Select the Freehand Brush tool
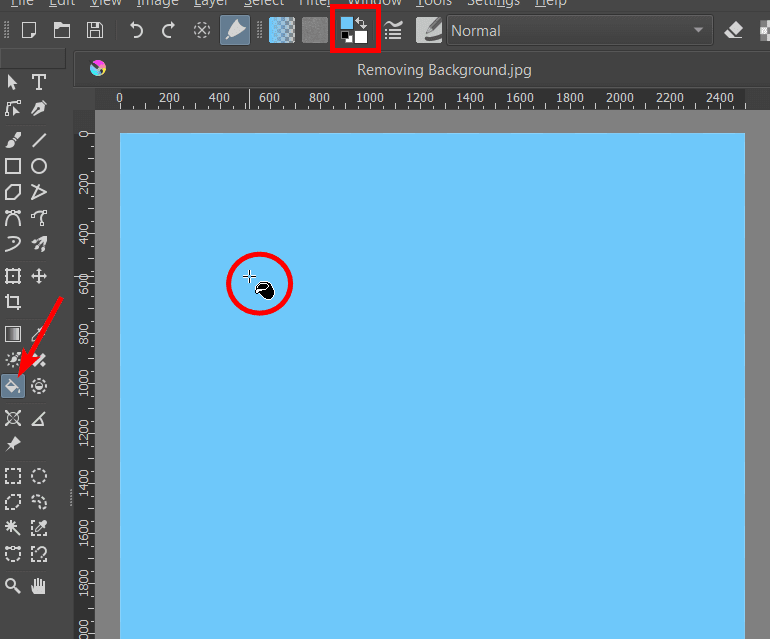 13,140
